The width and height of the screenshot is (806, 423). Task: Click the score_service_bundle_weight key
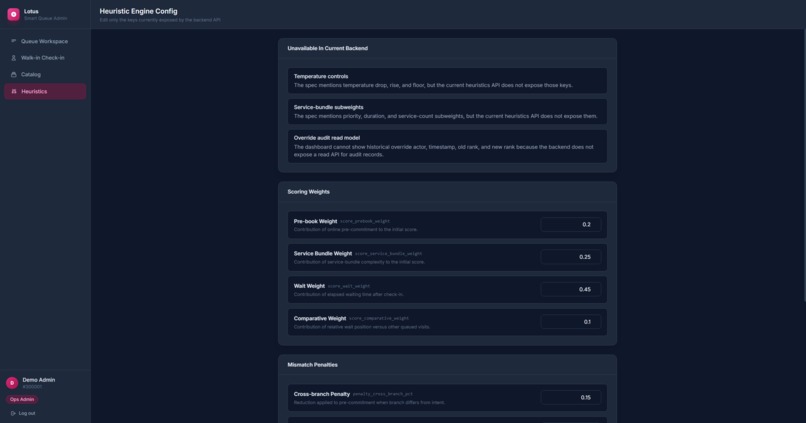[x=389, y=254]
